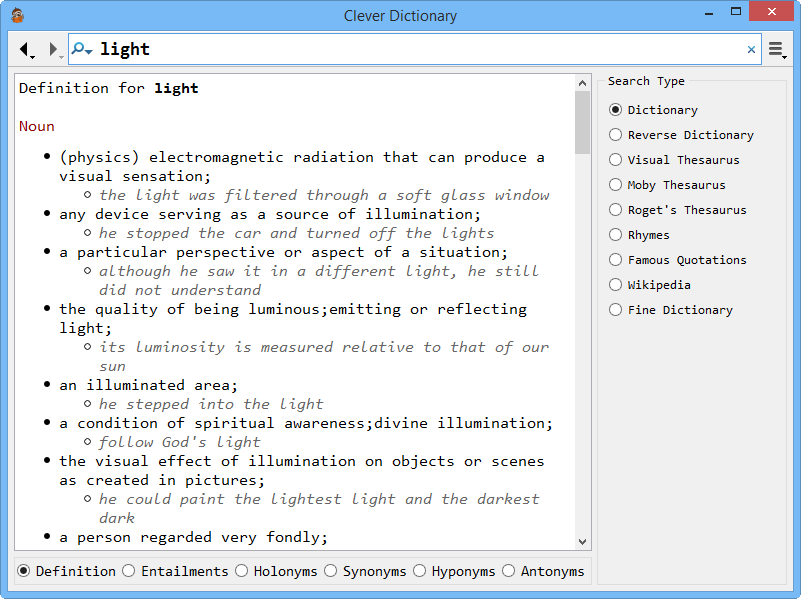Choose Moby Thesaurus search type

pyautogui.click(x=667, y=185)
